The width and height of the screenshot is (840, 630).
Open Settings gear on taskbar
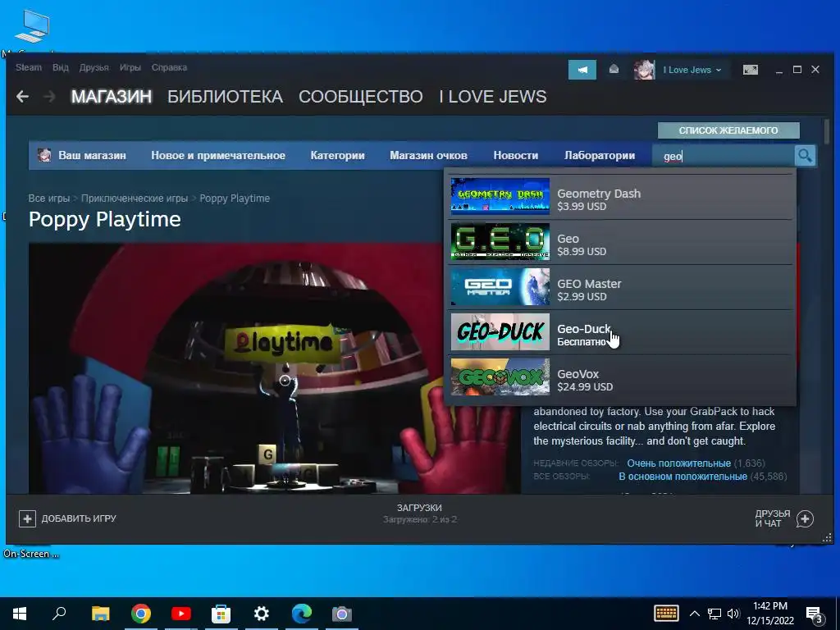(262, 614)
